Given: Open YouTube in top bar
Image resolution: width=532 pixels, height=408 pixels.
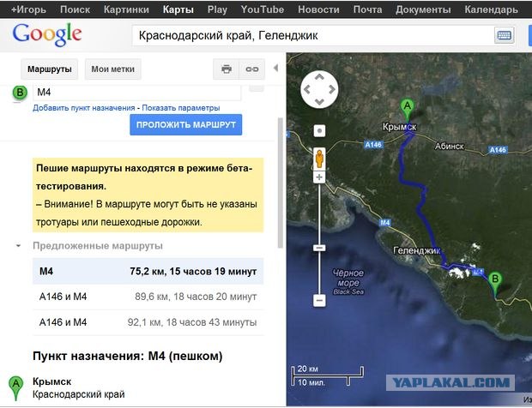Looking at the screenshot, I should 263,9.
